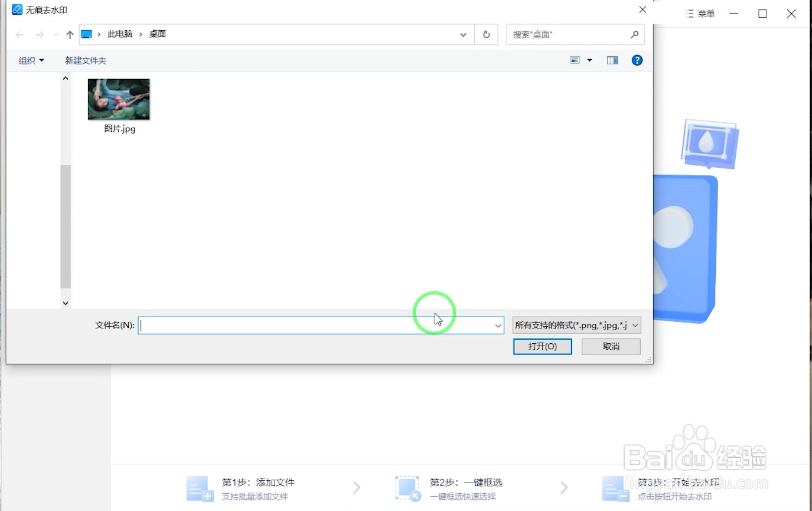Viewport: 812px width, 511px height.
Task: Open Help via the question mark icon
Action: pyautogui.click(x=637, y=60)
